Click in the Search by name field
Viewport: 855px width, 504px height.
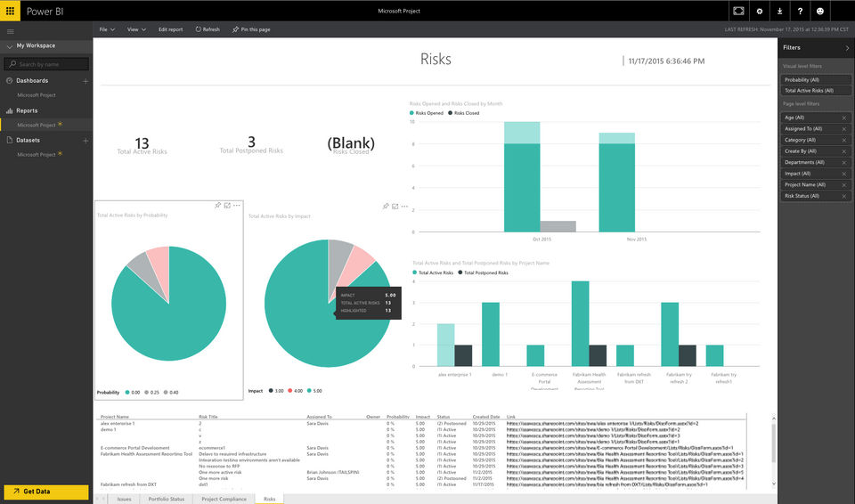[46, 64]
